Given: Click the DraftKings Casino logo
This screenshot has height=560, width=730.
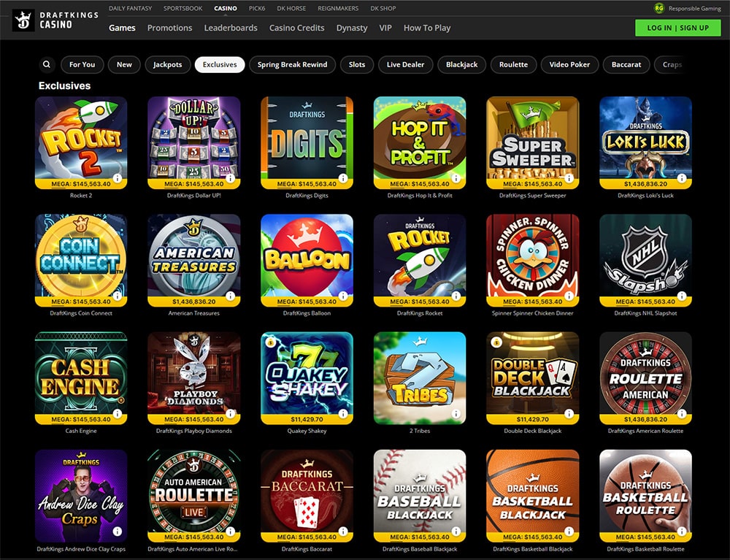Looking at the screenshot, I should click(x=56, y=20).
